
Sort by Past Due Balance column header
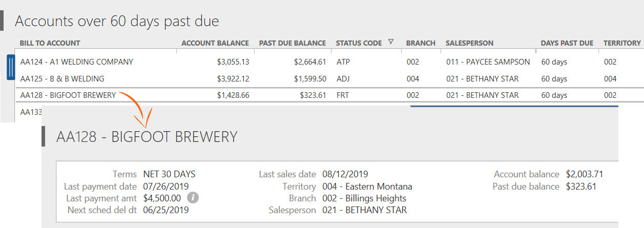click(x=293, y=44)
